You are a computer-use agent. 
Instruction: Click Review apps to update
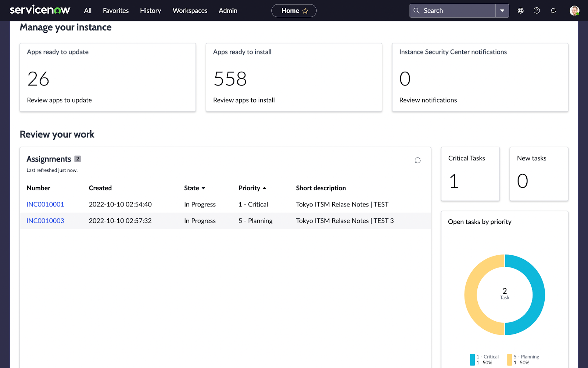tap(59, 100)
